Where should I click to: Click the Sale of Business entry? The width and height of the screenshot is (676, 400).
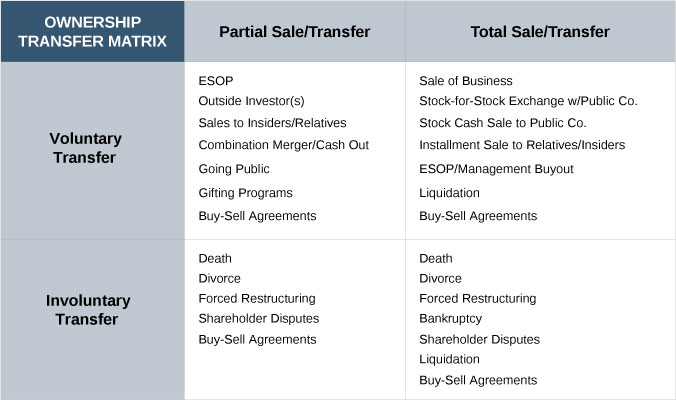[466, 81]
